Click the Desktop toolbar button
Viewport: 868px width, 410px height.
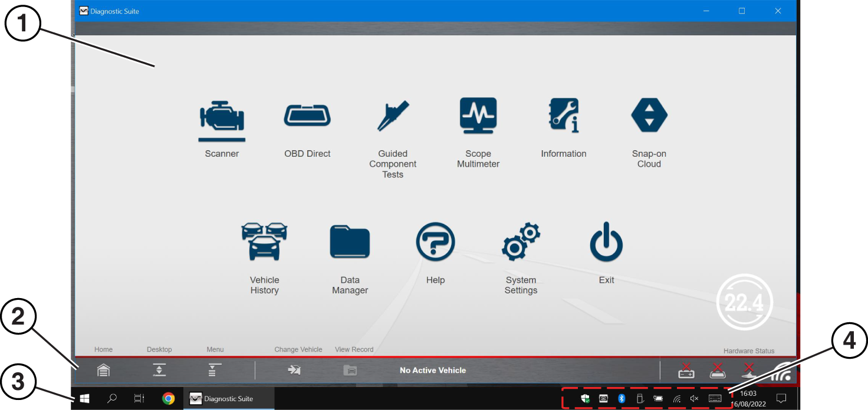159,370
